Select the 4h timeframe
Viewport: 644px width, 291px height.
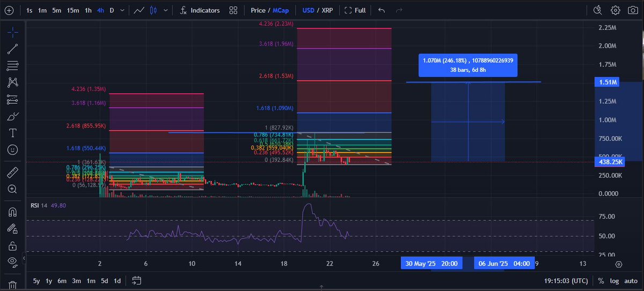point(101,10)
